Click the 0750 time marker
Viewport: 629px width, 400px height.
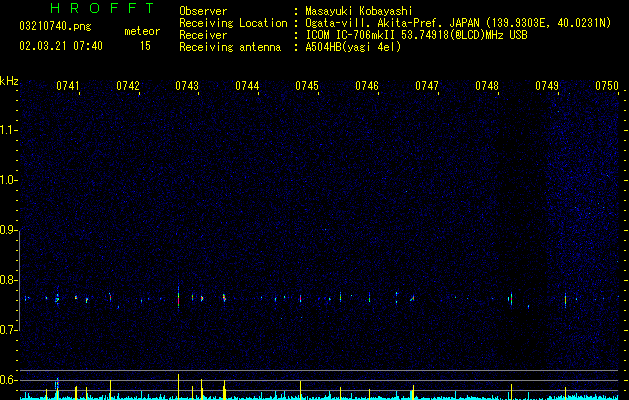pyautogui.click(x=607, y=86)
